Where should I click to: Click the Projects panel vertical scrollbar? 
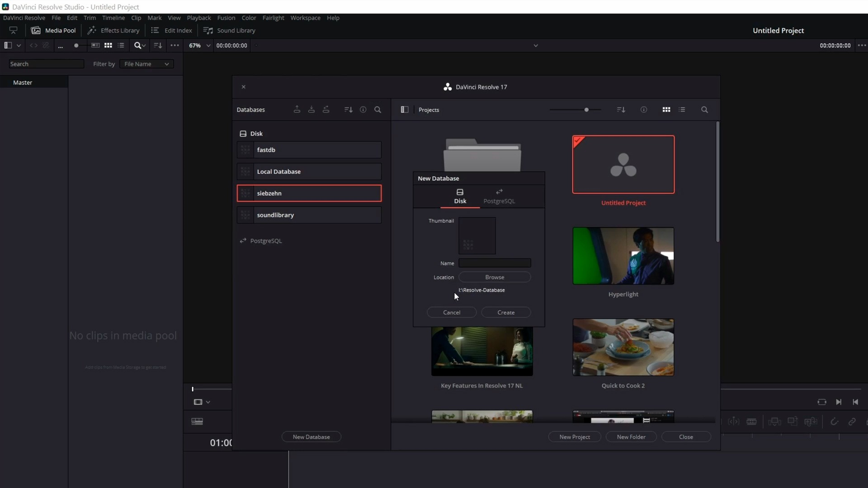click(717, 182)
